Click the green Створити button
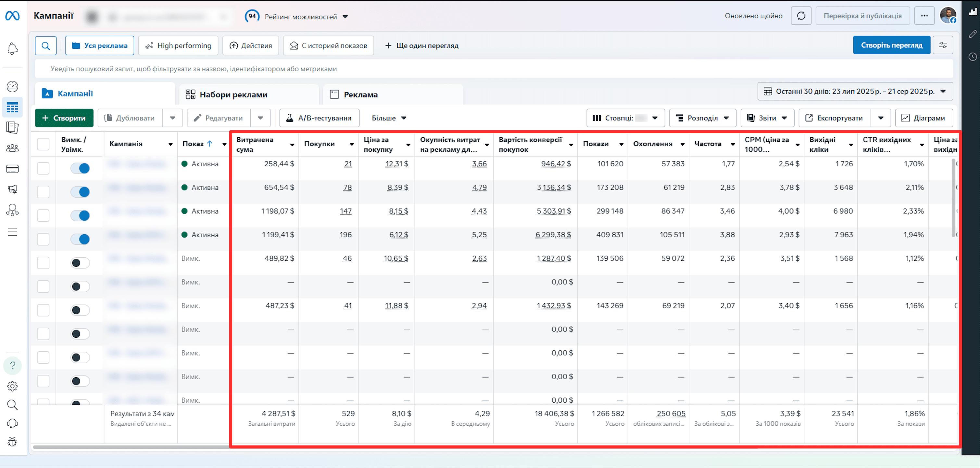980x468 pixels. tap(64, 118)
